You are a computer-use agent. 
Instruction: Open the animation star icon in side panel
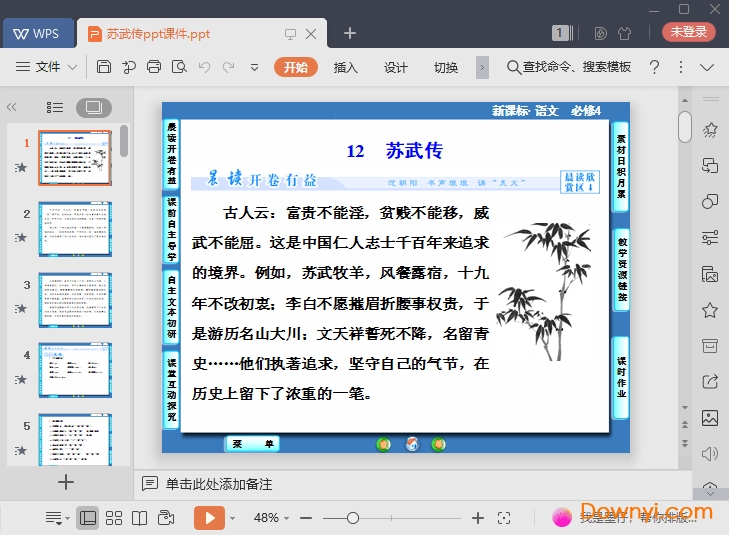710,131
